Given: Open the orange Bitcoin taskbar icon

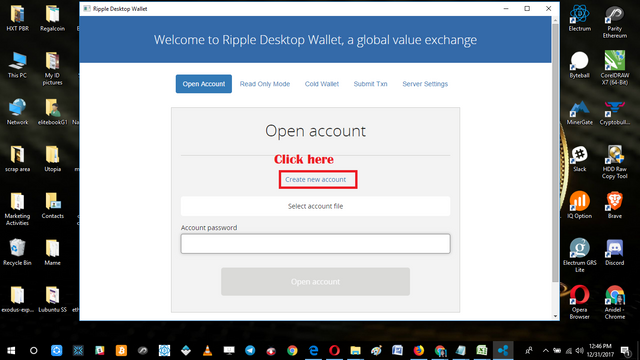Looking at the screenshot, I should pyautogui.click(x=121, y=350).
